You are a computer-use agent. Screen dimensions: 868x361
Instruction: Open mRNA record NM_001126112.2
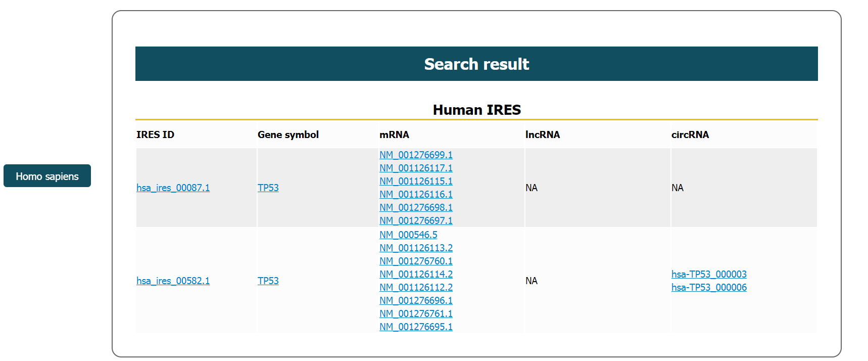(416, 287)
